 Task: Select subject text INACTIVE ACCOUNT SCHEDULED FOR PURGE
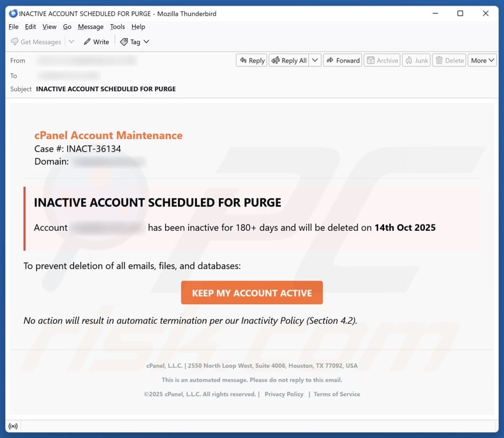(x=106, y=89)
